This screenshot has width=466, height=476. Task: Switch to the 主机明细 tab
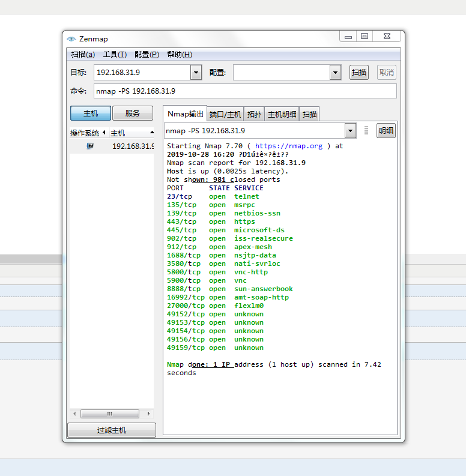point(282,115)
